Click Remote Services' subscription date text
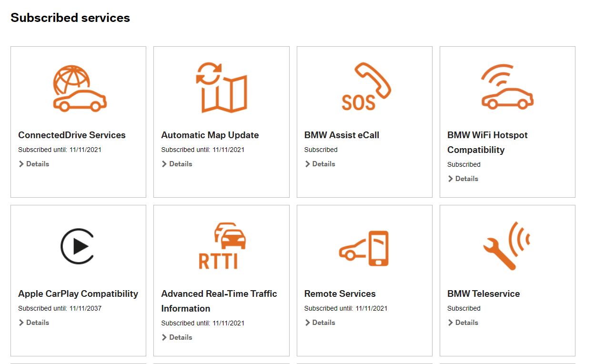615x364 pixels. (345, 308)
